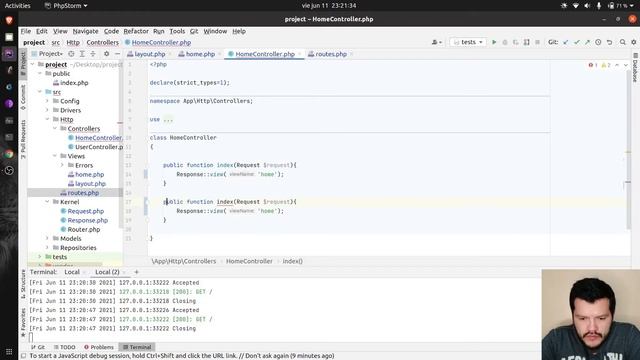The height and width of the screenshot is (360, 640).
Task: Open PhpStorm app menu in top bar
Action: 66,6
